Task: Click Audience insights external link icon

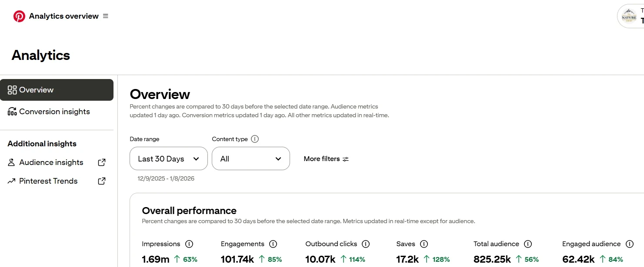Action: click(102, 162)
